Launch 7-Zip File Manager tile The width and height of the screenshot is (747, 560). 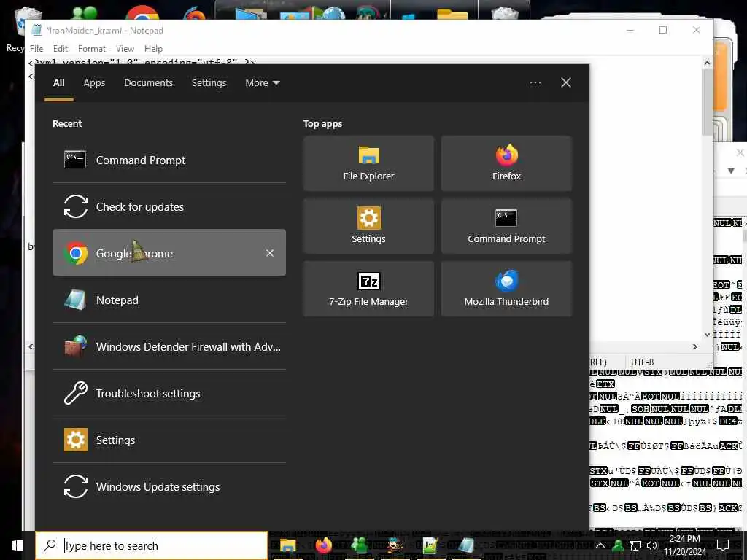point(368,289)
